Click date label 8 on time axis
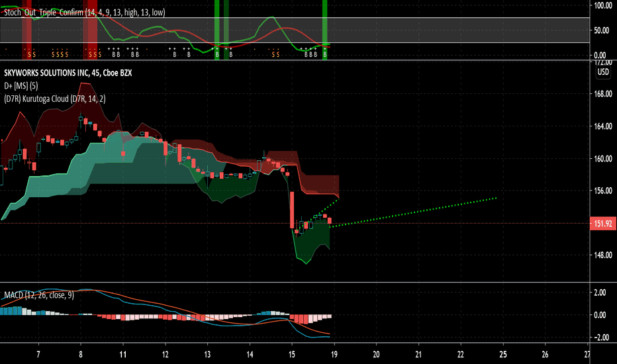 (x=81, y=355)
